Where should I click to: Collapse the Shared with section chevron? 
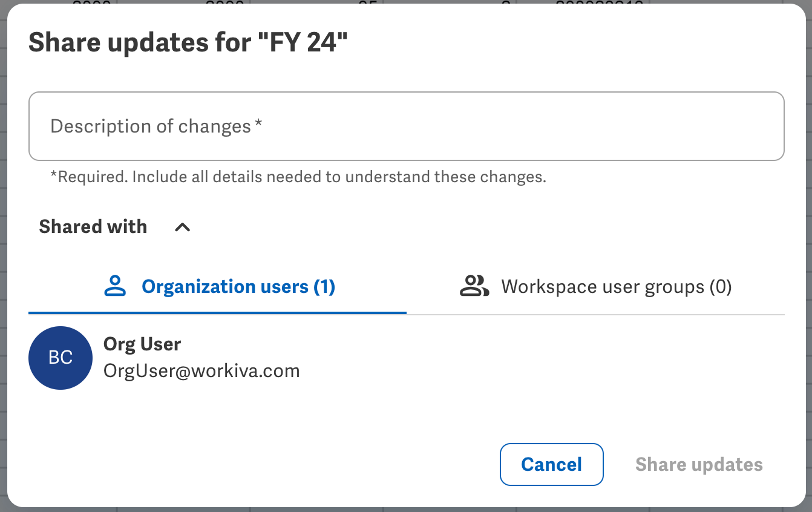pyautogui.click(x=182, y=227)
